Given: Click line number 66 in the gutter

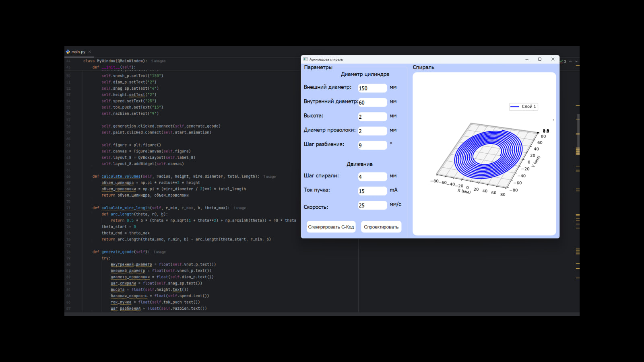Looking at the screenshot, I should click(68, 177).
